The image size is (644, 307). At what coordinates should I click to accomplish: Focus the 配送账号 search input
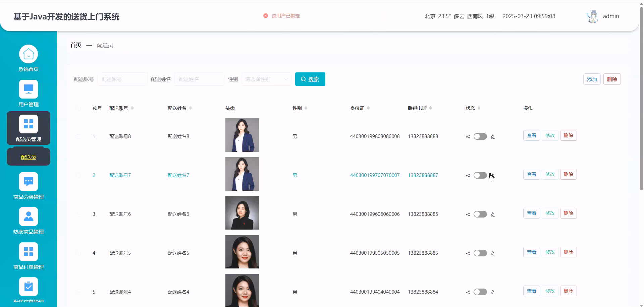click(122, 79)
